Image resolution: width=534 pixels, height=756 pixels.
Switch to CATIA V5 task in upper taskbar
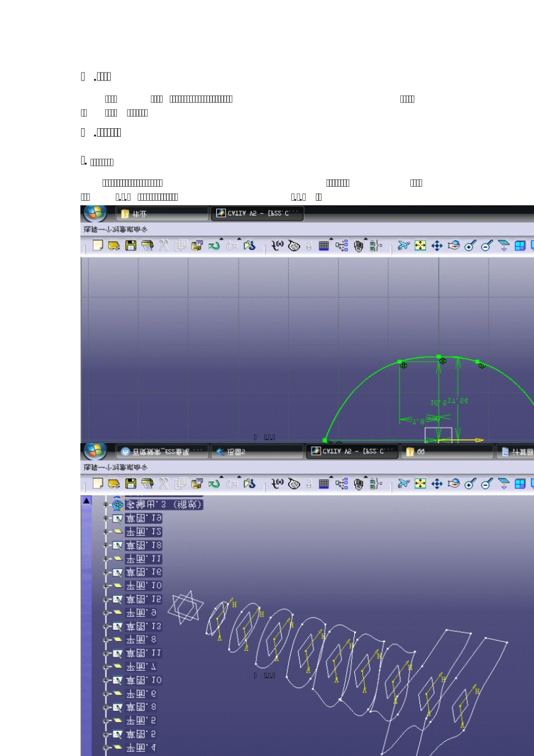coord(257,213)
